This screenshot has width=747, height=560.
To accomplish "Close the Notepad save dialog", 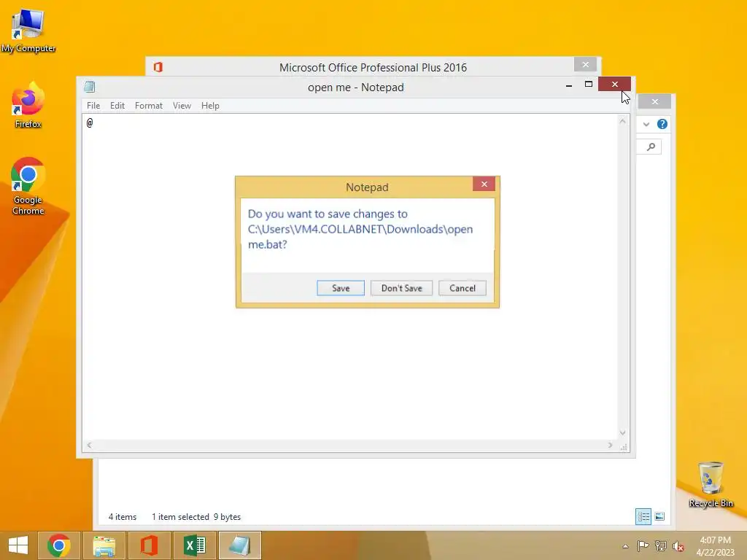I will 484,184.
